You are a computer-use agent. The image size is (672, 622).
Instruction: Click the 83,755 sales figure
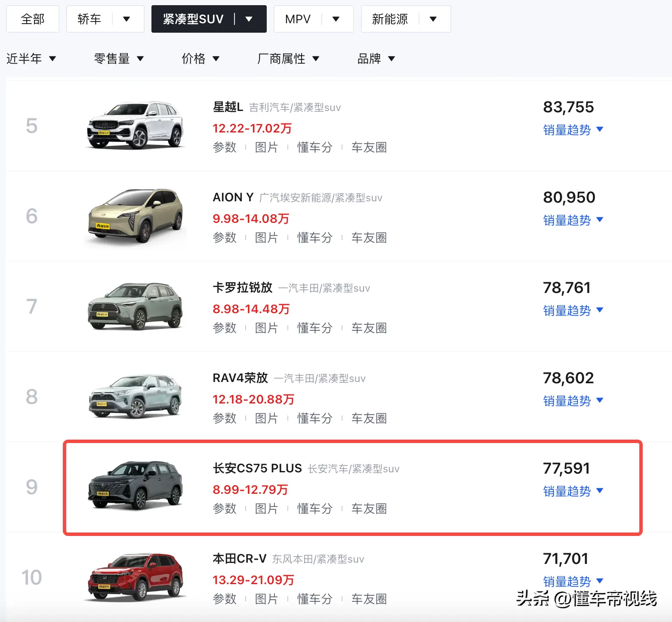click(x=568, y=107)
